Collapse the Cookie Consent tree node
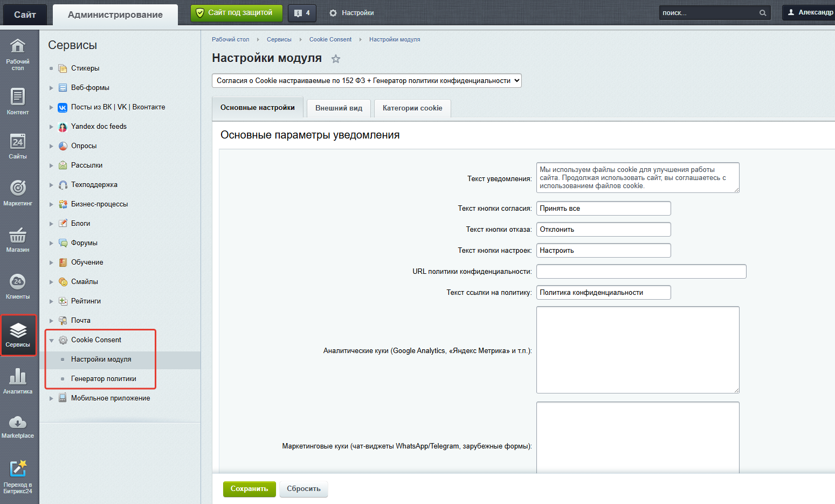Image resolution: width=835 pixels, height=504 pixels. (x=51, y=340)
